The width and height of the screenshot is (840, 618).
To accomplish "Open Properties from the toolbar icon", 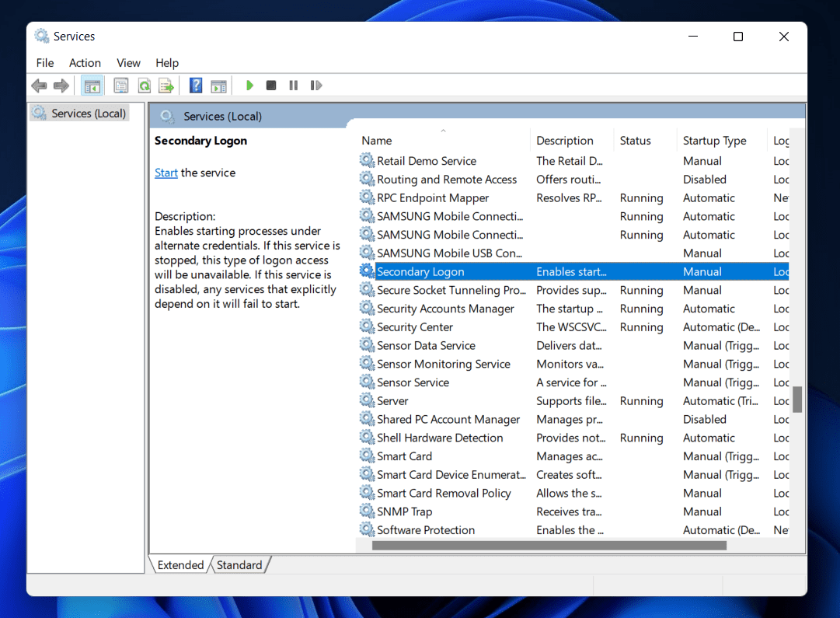I will point(121,86).
